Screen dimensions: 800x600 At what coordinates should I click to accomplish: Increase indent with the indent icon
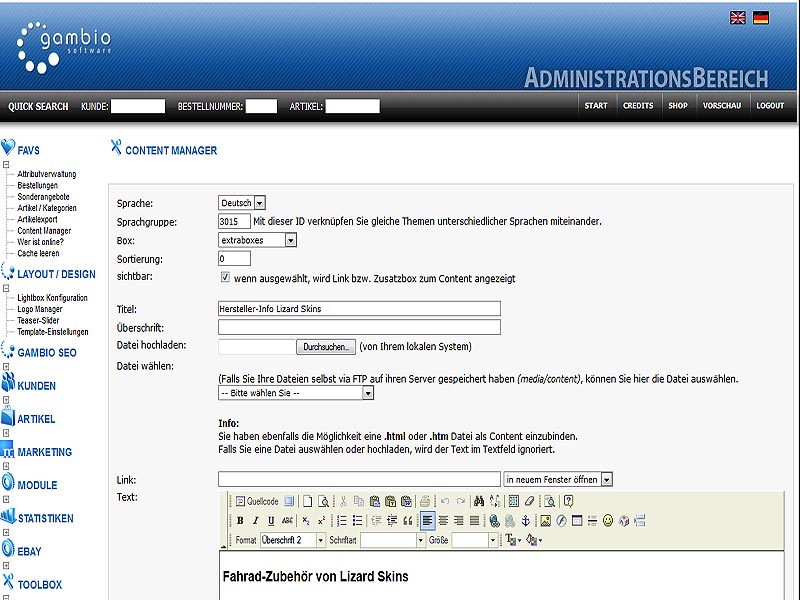pos(392,520)
